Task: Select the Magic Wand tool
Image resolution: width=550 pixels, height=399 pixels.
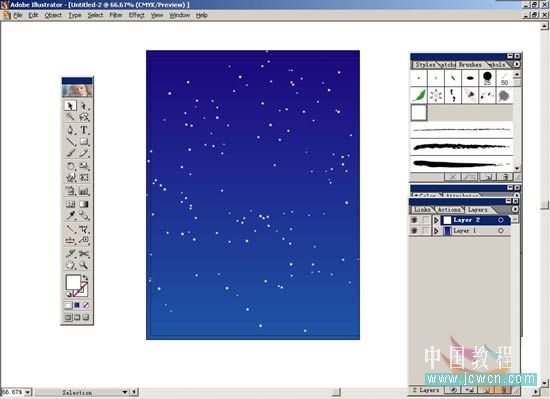Action: pos(70,117)
